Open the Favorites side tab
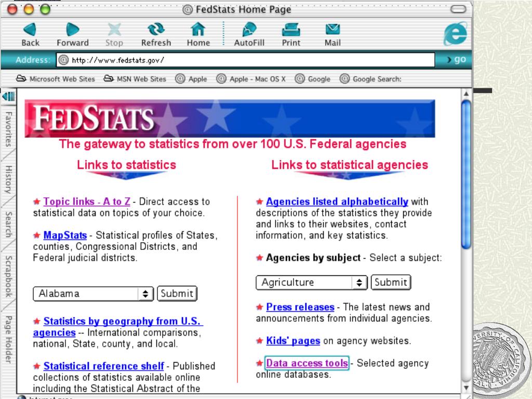Screen dimensions: 532x399 pyautogui.click(x=8, y=129)
